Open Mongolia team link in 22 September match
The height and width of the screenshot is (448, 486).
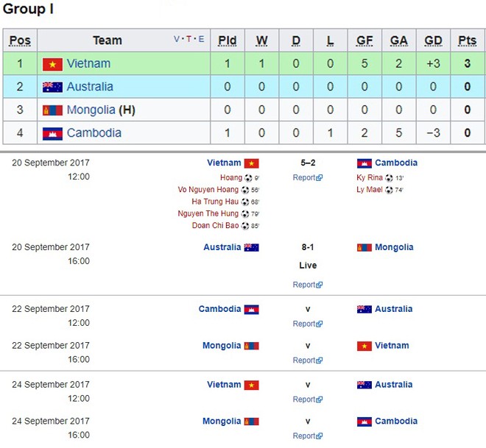(222, 346)
